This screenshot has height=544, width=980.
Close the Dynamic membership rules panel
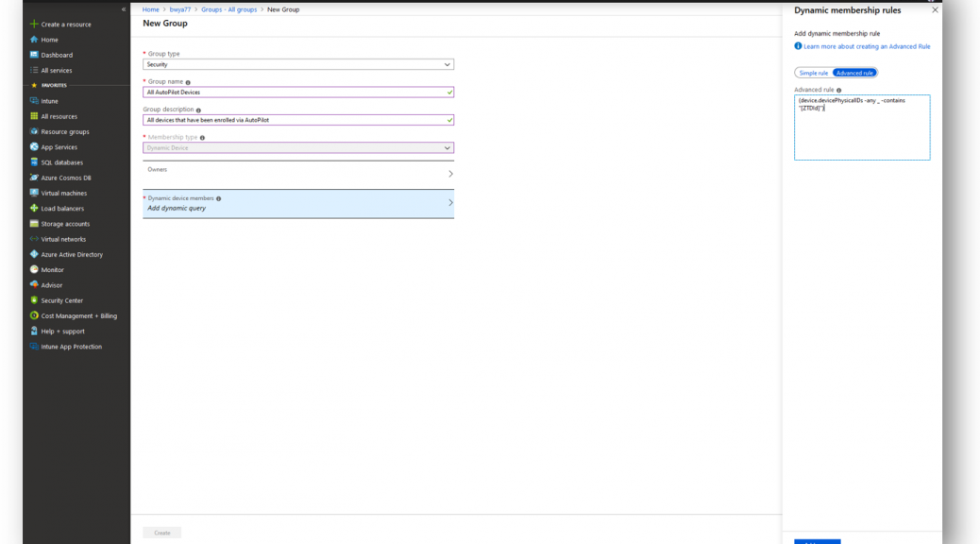[x=935, y=10]
